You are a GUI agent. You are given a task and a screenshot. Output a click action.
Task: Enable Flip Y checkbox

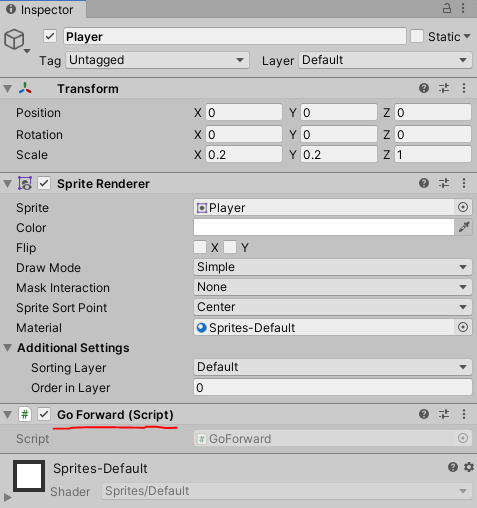point(230,247)
